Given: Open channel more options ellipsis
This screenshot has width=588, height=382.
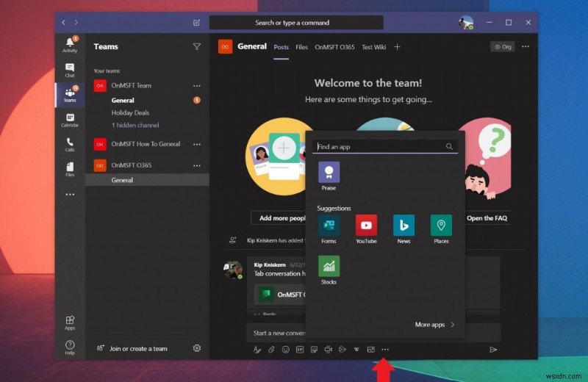Looking at the screenshot, I should [x=526, y=46].
